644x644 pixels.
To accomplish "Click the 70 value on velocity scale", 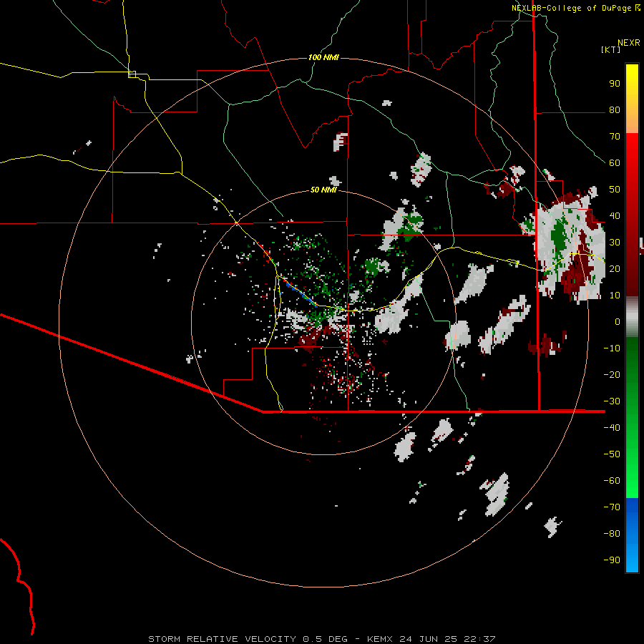I will (615, 137).
